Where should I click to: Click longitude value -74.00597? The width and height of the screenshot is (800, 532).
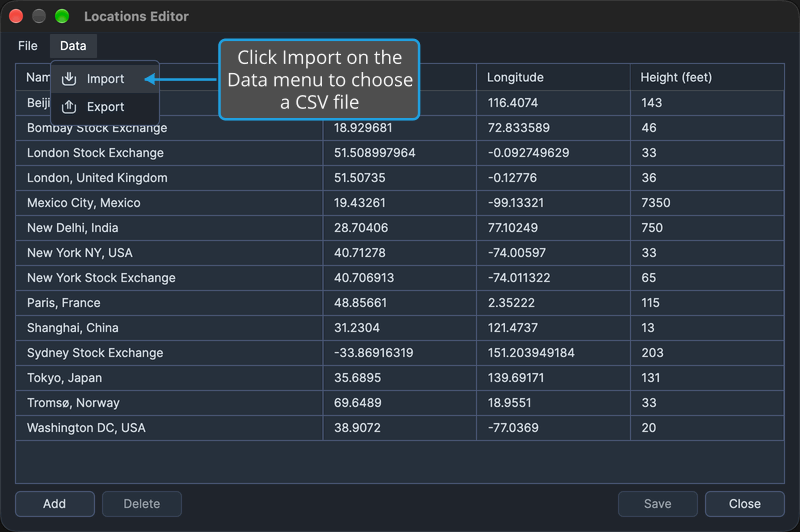(517, 253)
